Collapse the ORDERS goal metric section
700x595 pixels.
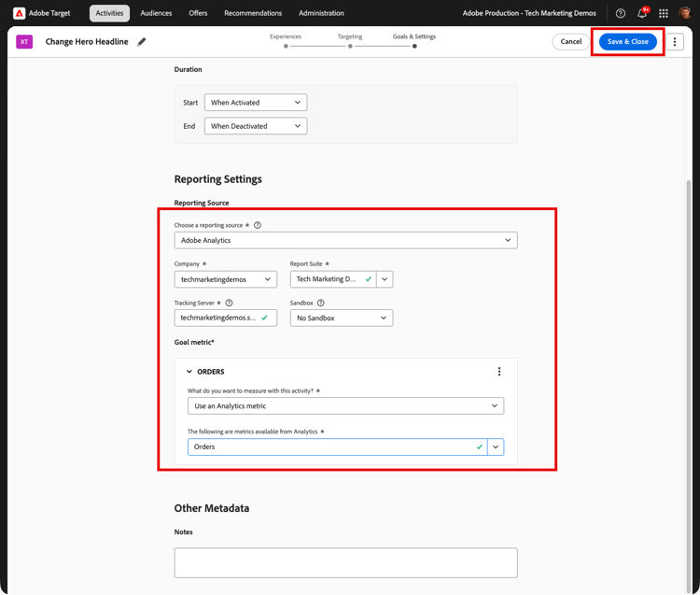click(x=189, y=372)
